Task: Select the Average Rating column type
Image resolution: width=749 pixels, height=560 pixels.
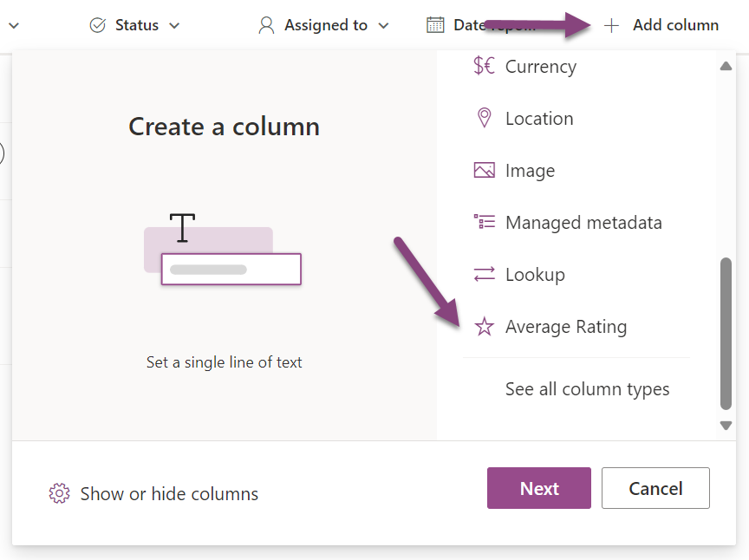Action: pyautogui.click(x=566, y=326)
